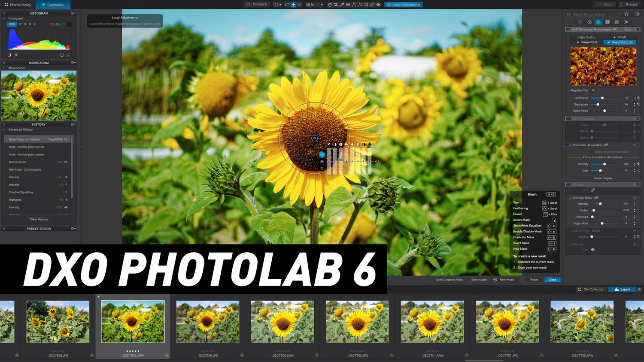Image resolution: width=644 pixels, height=362 pixels.
Task: Click the Magnifier Tool target icon
Action: click(593, 90)
